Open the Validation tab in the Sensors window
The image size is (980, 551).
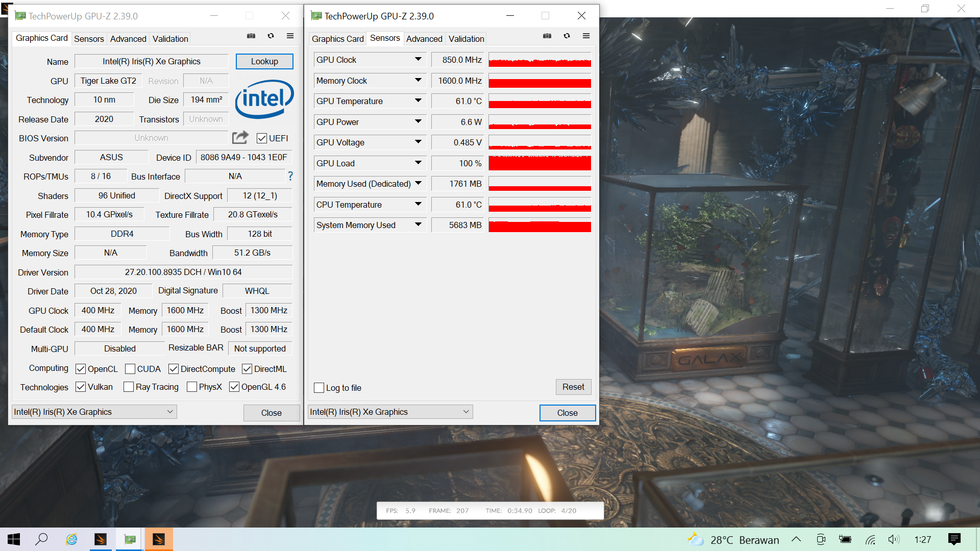465,38
